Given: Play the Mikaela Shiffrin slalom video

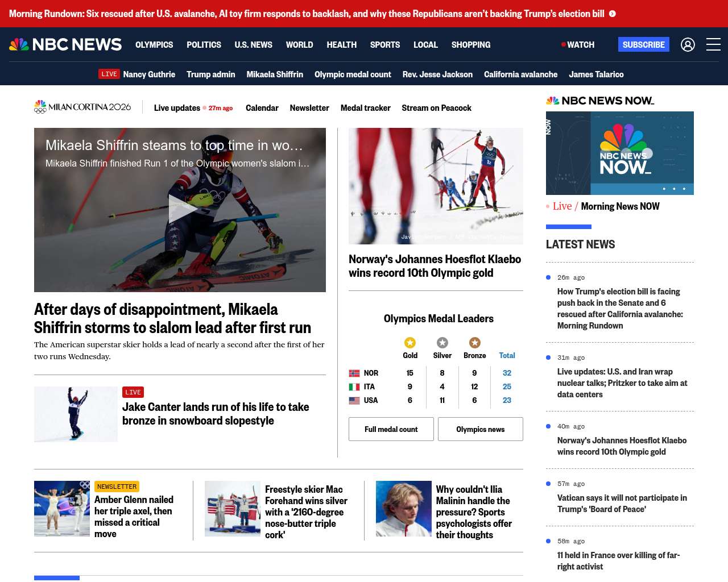Looking at the screenshot, I should tap(182, 209).
